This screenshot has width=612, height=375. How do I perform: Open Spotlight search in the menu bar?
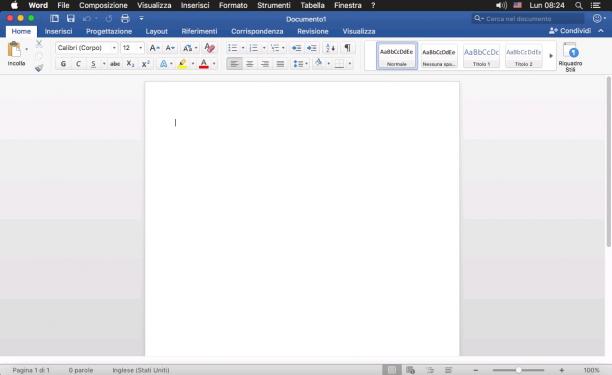click(x=579, y=5)
